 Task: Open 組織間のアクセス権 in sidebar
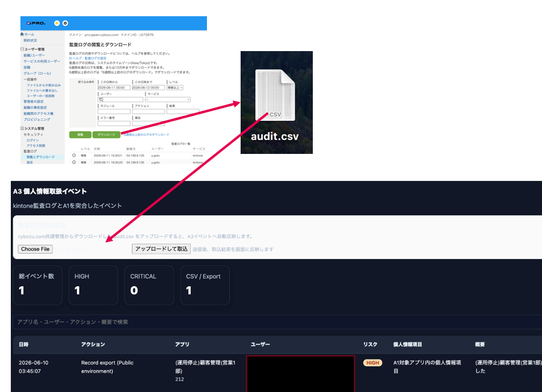click(x=38, y=113)
